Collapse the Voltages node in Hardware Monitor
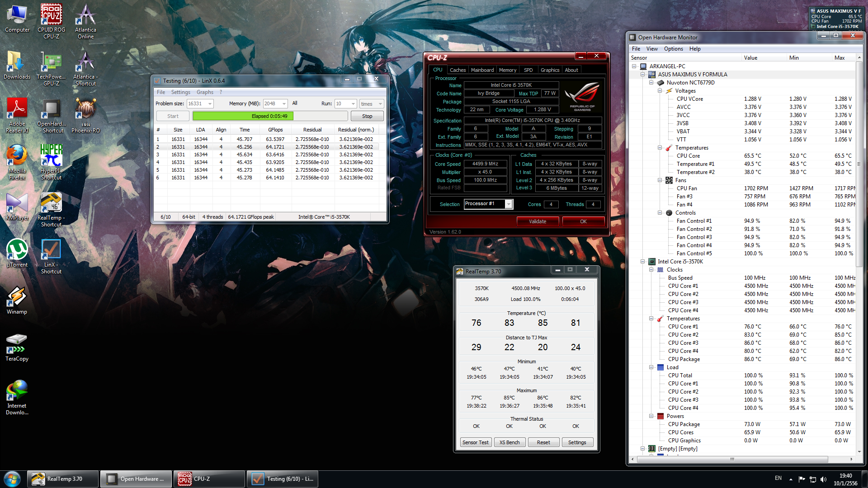Image resolution: width=868 pixels, height=488 pixels. pyautogui.click(x=660, y=91)
